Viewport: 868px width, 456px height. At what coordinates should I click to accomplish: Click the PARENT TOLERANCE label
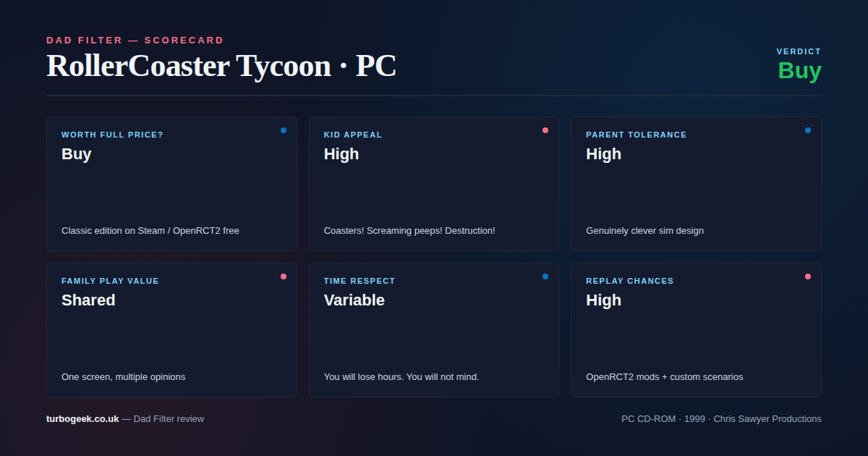(637, 135)
